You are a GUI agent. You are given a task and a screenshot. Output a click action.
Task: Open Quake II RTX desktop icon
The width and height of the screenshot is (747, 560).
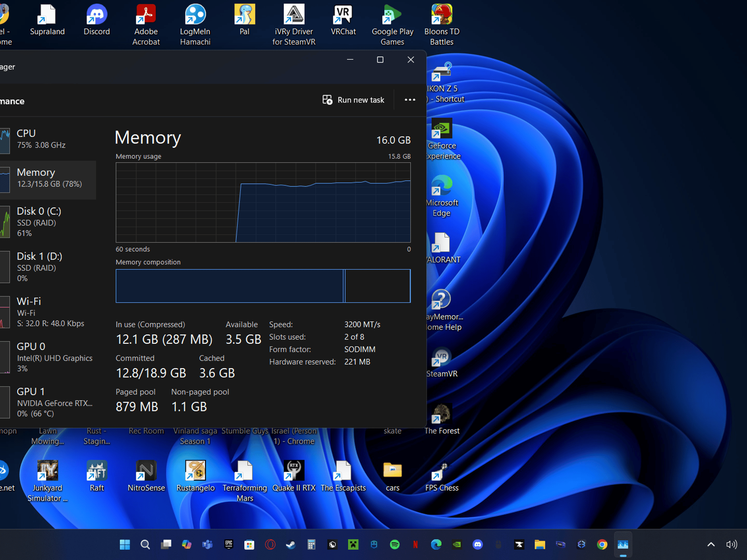pos(294,476)
